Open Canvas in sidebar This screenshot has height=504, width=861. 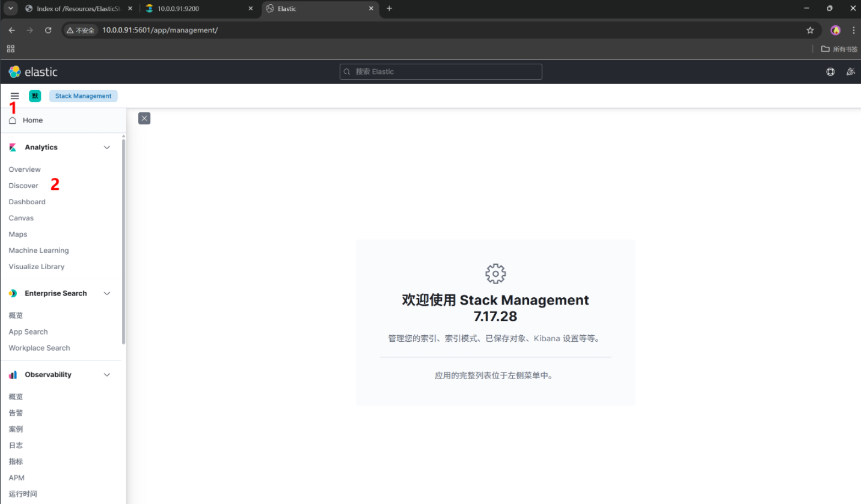pyautogui.click(x=21, y=218)
